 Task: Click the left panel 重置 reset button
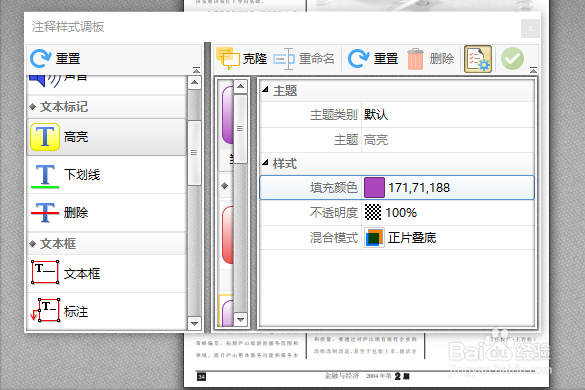tap(55, 59)
